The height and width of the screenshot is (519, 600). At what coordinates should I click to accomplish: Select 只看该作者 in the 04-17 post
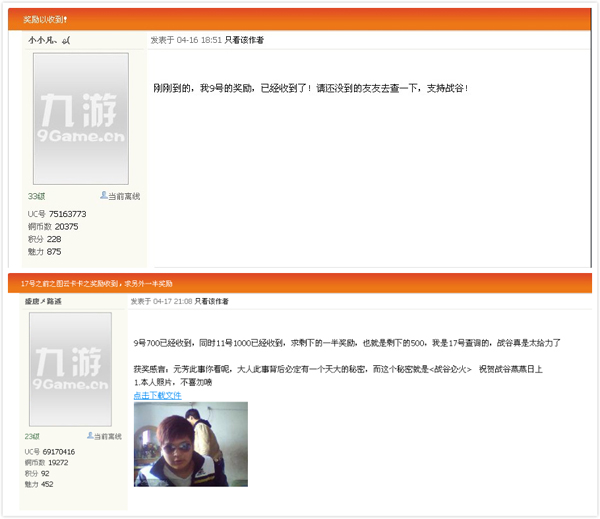click(x=211, y=301)
